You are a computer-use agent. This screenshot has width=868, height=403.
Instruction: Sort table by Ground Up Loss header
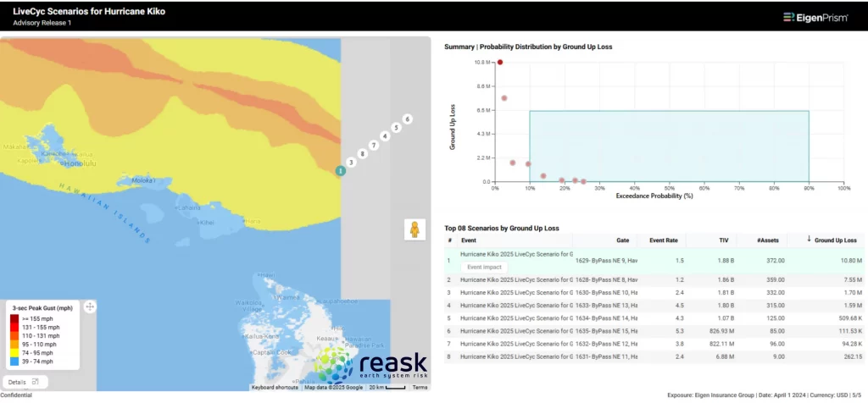pos(835,240)
